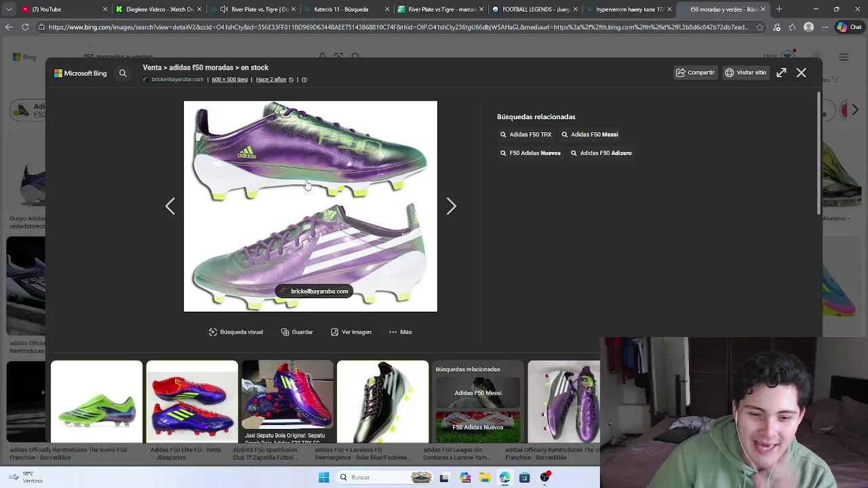Open Microsoft Store from the taskbar

click(x=524, y=478)
